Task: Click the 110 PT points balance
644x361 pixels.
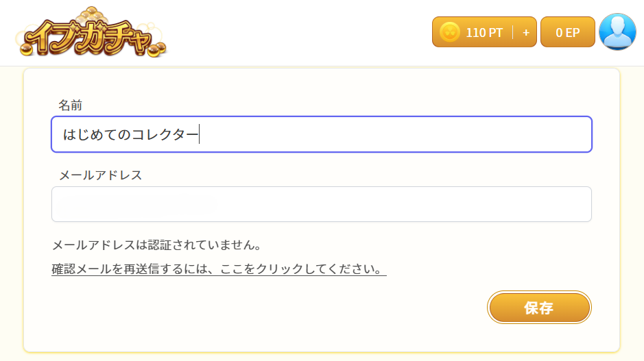Action: pyautogui.click(x=484, y=32)
